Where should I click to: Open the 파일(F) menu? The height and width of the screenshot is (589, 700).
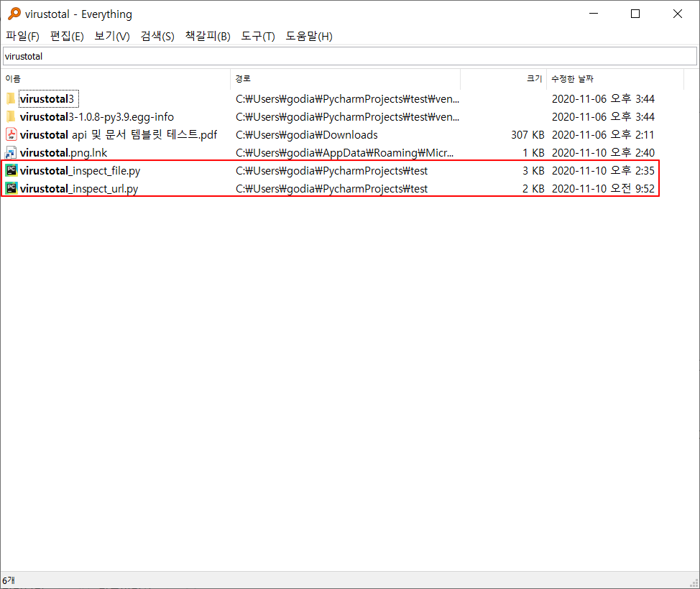click(22, 36)
